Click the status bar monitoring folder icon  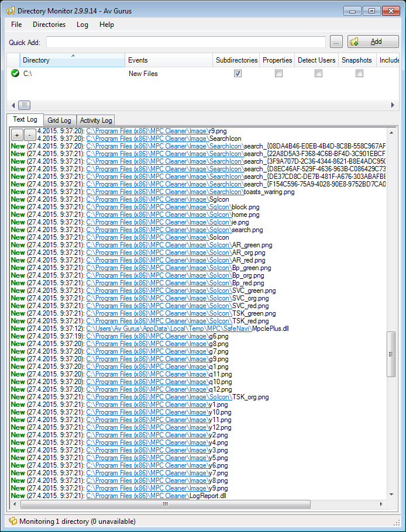tap(13, 521)
